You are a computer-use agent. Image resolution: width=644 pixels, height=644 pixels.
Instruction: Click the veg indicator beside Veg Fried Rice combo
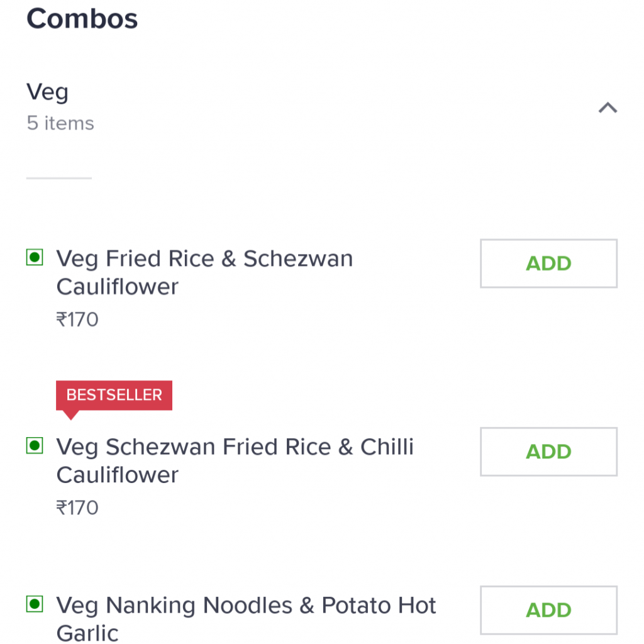pos(35,257)
